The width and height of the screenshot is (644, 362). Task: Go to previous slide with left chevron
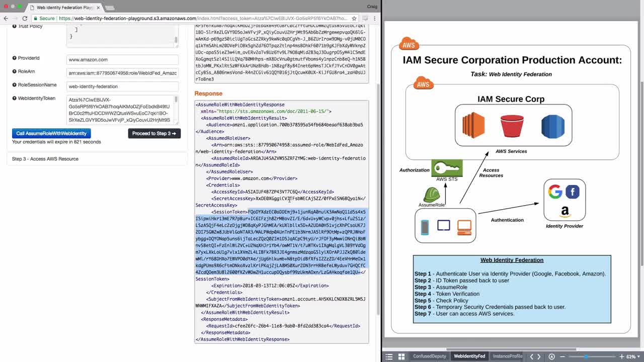tap(531, 356)
